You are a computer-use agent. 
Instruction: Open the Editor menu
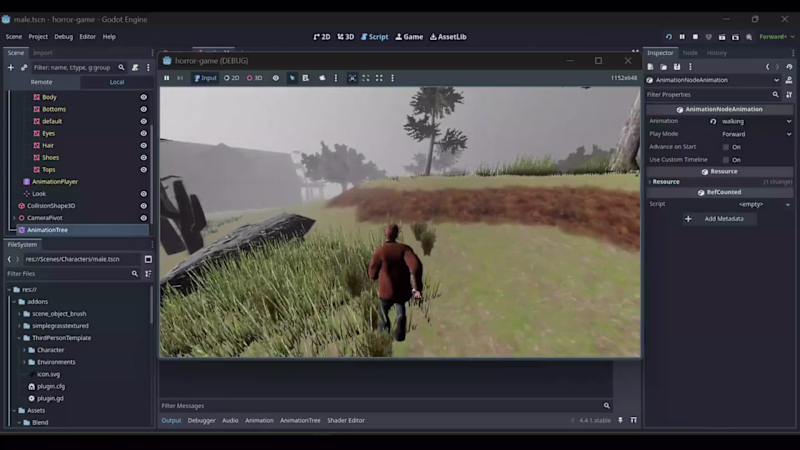(87, 37)
